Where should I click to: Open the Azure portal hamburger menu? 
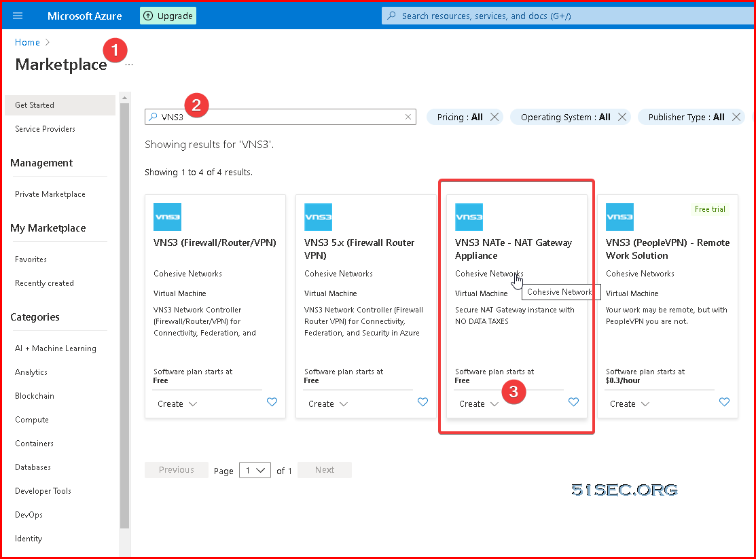(18, 16)
